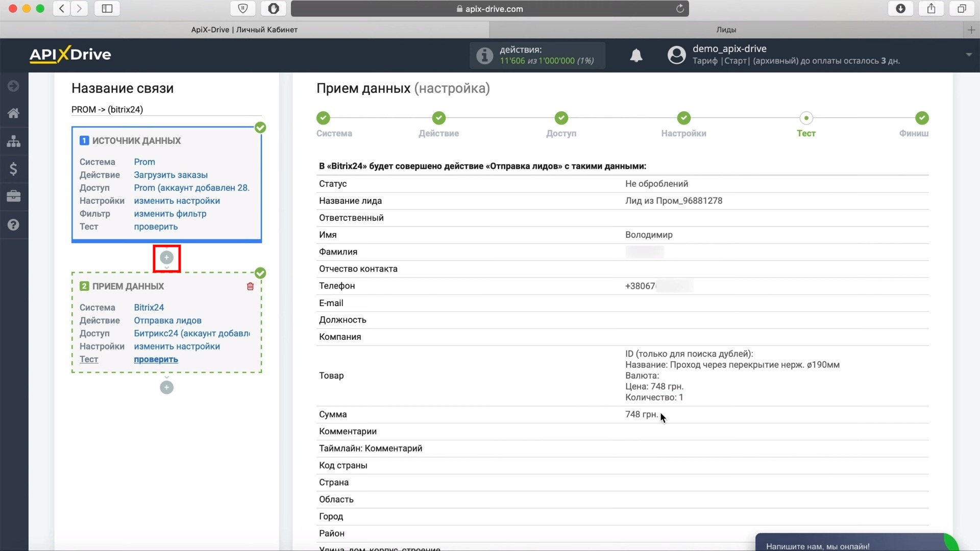Go to the Доступ step
The image size is (980, 551).
[561, 125]
